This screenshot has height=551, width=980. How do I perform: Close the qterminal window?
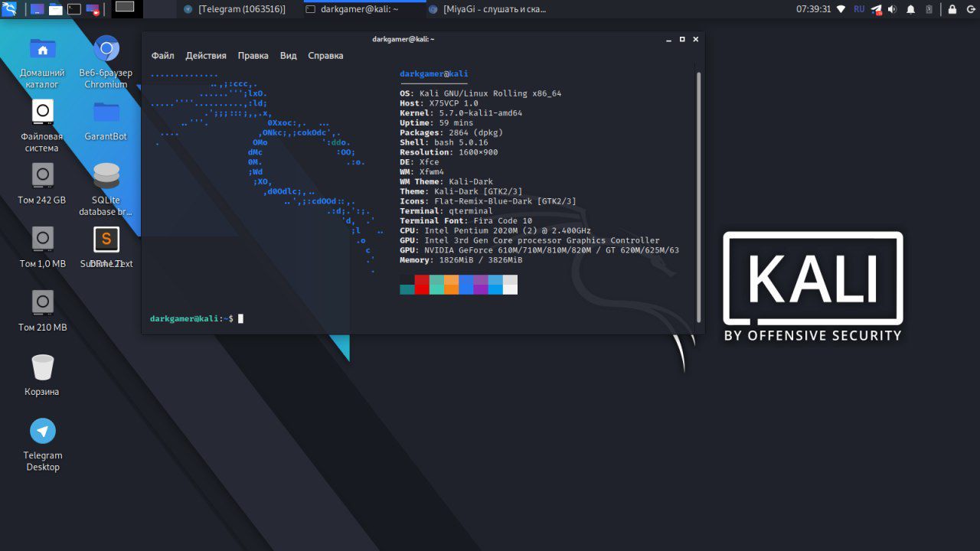tap(696, 39)
